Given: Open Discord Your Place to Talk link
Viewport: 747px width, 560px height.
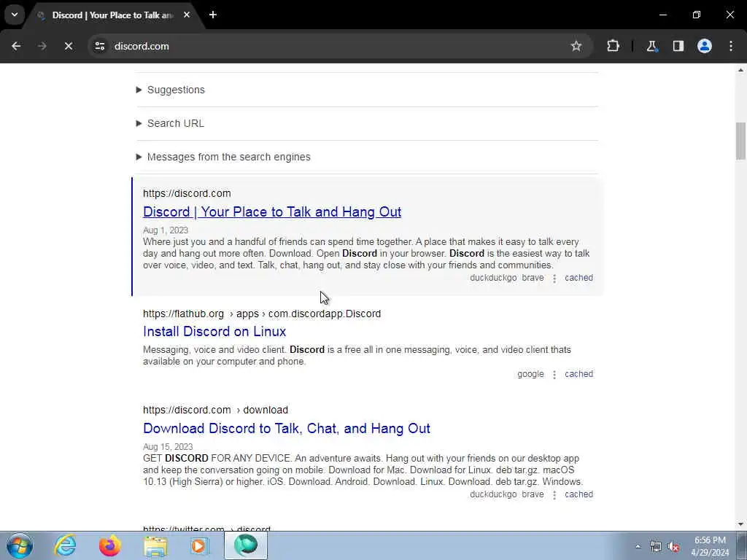Looking at the screenshot, I should click(x=272, y=212).
